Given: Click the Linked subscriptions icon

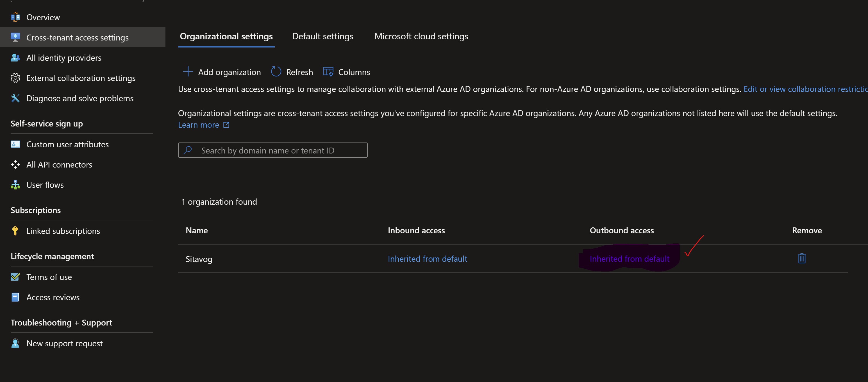Looking at the screenshot, I should 15,230.
